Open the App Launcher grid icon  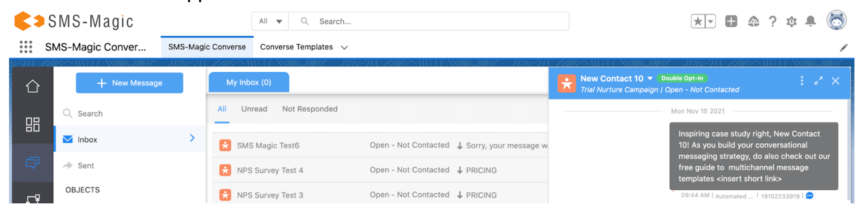click(x=26, y=47)
